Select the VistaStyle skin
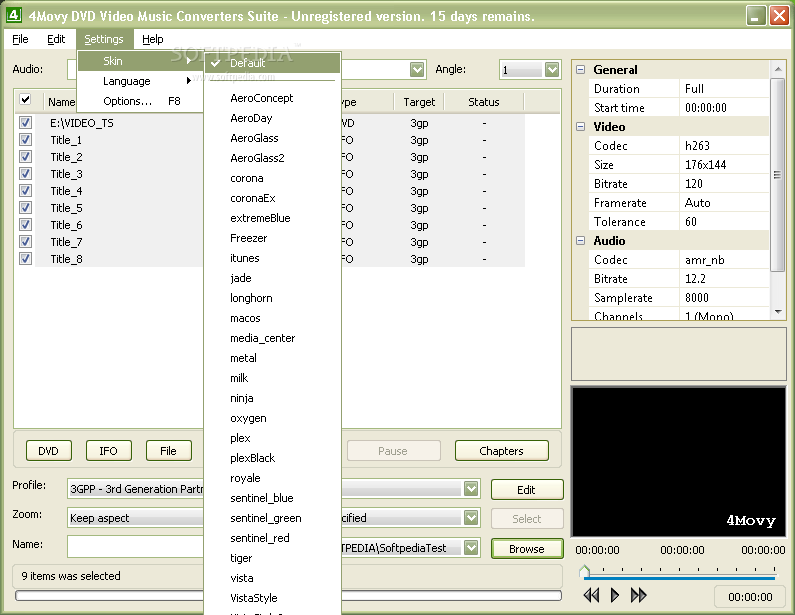The image size is (795, 615). click(254, 598)
